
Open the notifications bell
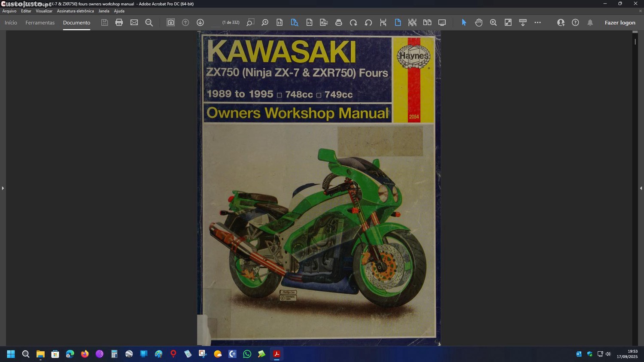coord(590,22)
